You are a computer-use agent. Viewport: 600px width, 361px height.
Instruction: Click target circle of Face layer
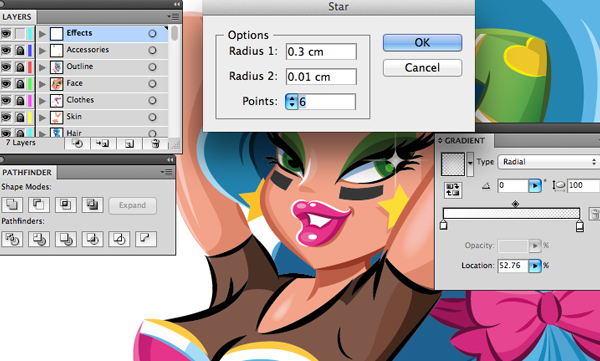[x=152, y=84]
